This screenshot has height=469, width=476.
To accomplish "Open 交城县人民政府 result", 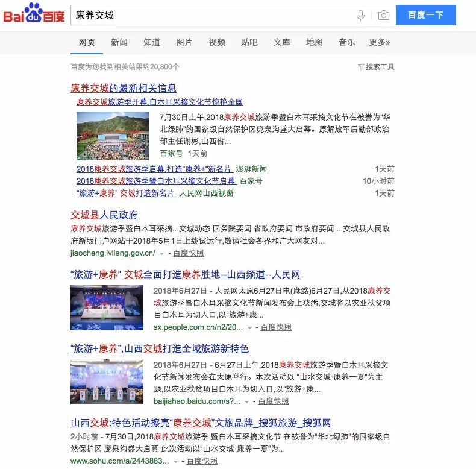I will (104, 215).
